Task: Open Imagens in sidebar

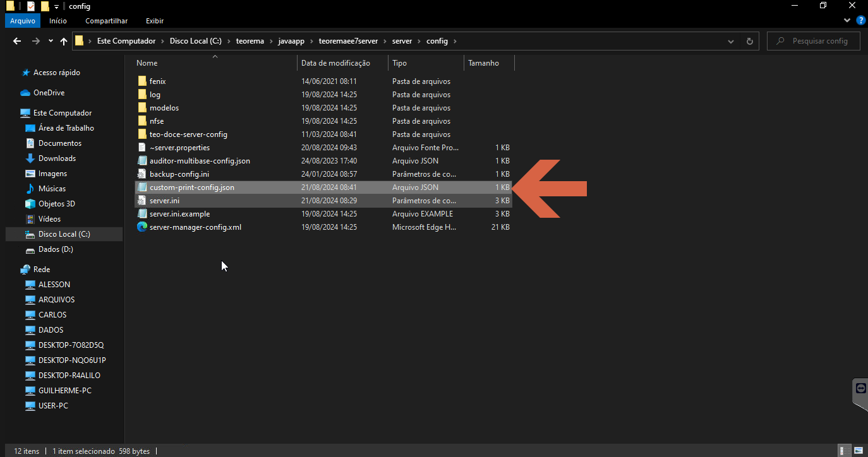Action: [x=52, y=174]
